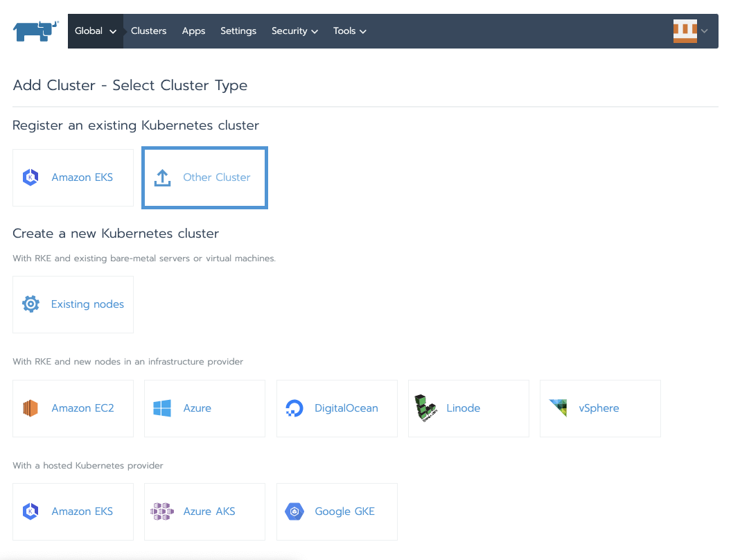Click the Amazon EC2 icon
The height and width of the screenshot is (560, 731).
pyautogui.click(x=30, y=408)
